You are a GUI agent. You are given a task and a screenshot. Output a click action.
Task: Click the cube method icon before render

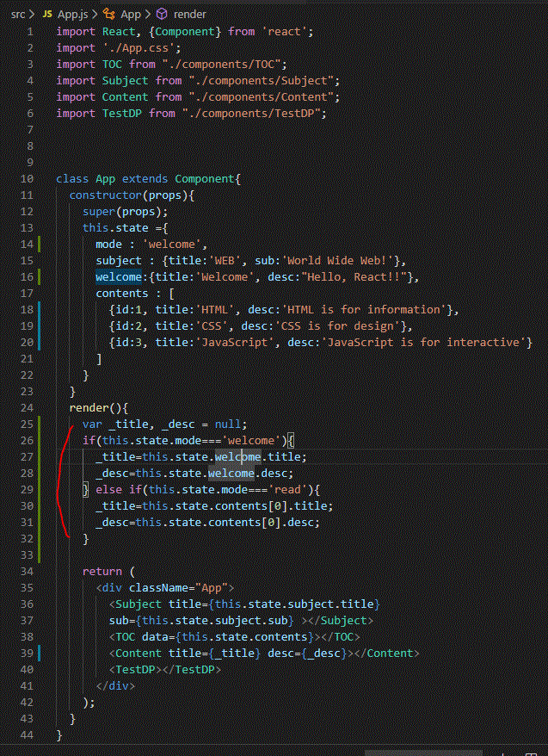tap(162, 15)
